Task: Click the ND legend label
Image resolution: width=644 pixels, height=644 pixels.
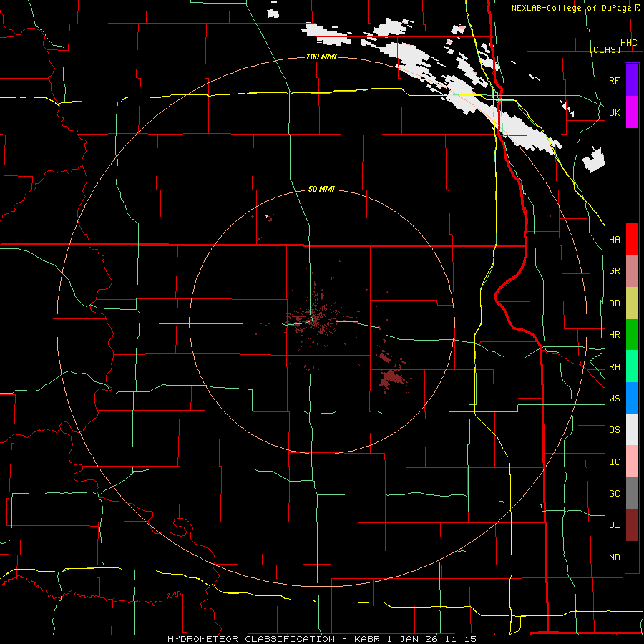Action: pyautogui.click(x=615, y=557)
